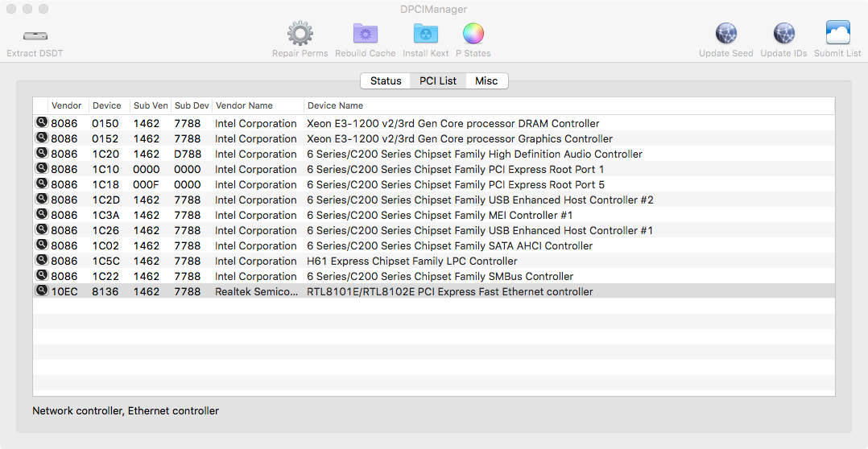Click magnifier for USB Enhanced Host Controller #2

click(x=42, y=199)
